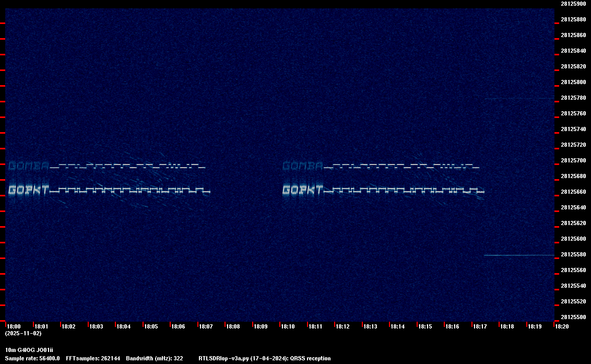Click the 18:16 time axis label
Screen dimensions: 591x364
pos(452,326)
